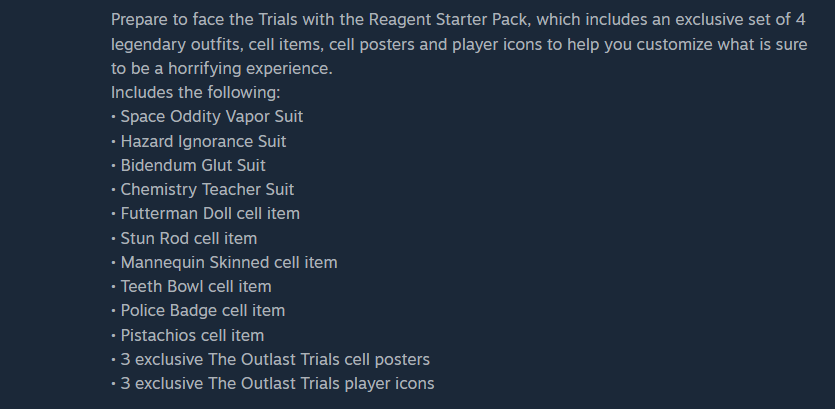Click the bullet before Pistachios cell item

[113, 336]
